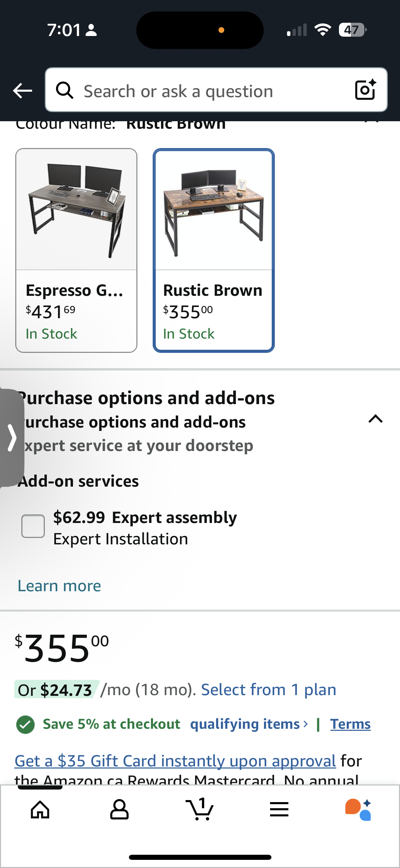Collapse Purchase options and add-ons section
400x868 pixels.
click(x=376, y=419)
